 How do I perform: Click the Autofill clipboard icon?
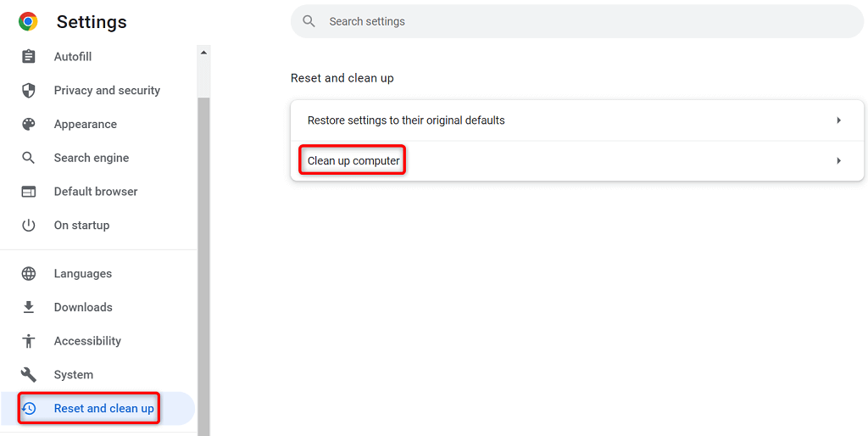point(29,57)
